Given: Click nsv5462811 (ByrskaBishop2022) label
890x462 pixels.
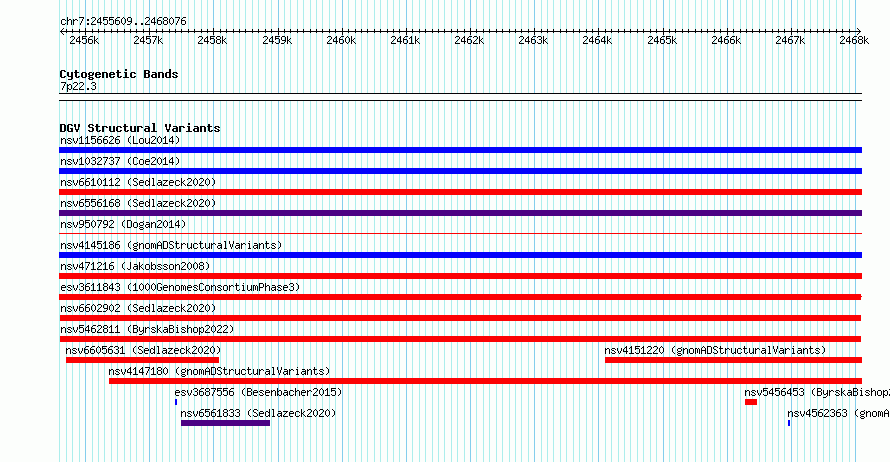Looking at the screenshot, I should [x=147, y=329].
